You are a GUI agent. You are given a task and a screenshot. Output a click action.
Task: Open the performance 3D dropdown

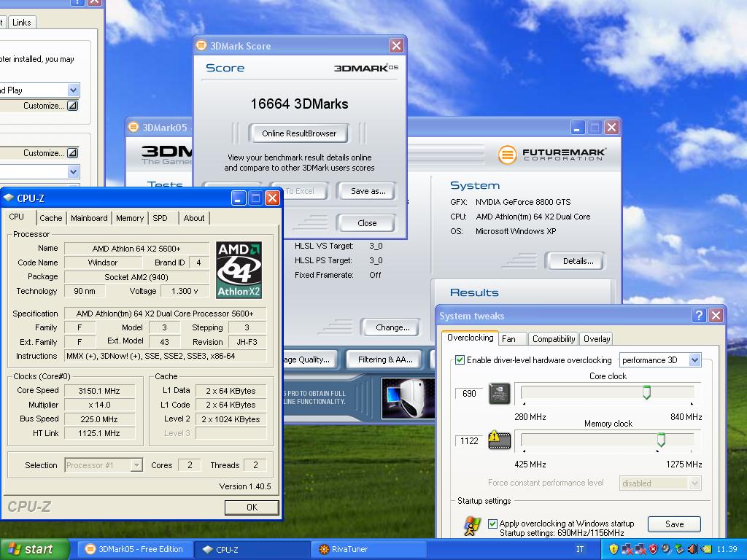pos(694,360)
